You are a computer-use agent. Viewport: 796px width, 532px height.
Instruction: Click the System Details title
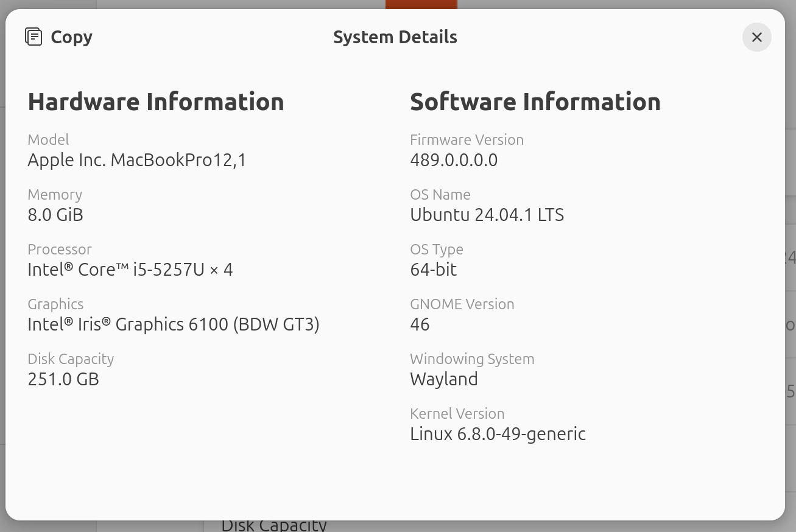click(395, 37)
